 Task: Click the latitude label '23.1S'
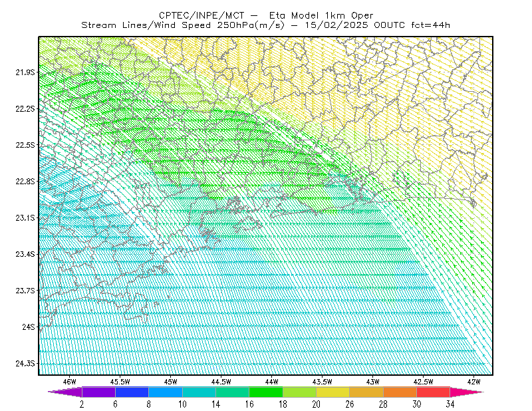25,217
